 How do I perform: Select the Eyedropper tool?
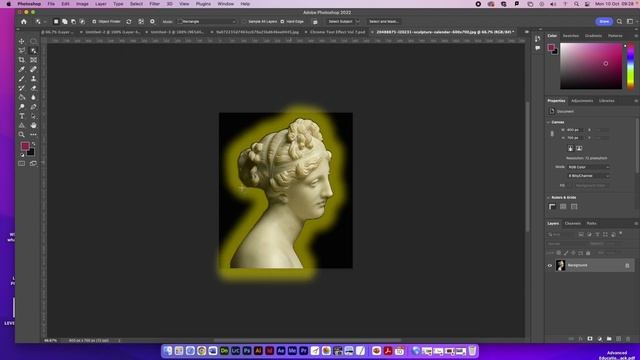(x=21, y=69)
